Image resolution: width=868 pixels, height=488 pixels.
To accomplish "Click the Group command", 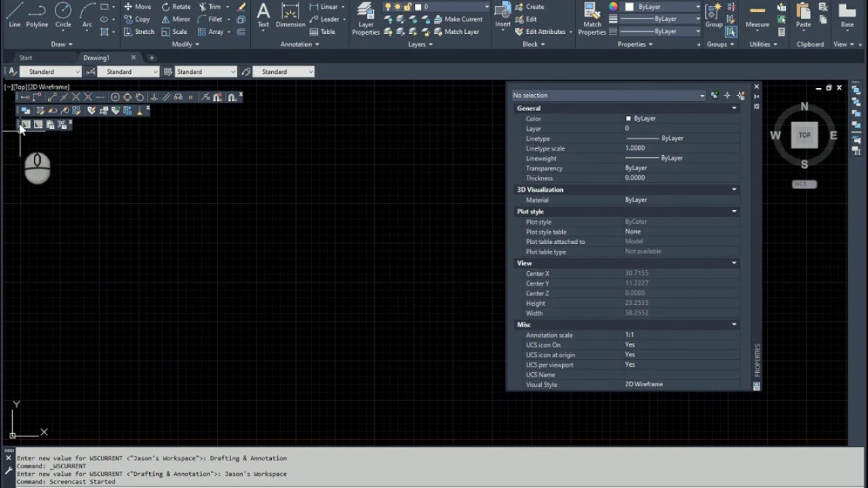I will coord(714,16).
